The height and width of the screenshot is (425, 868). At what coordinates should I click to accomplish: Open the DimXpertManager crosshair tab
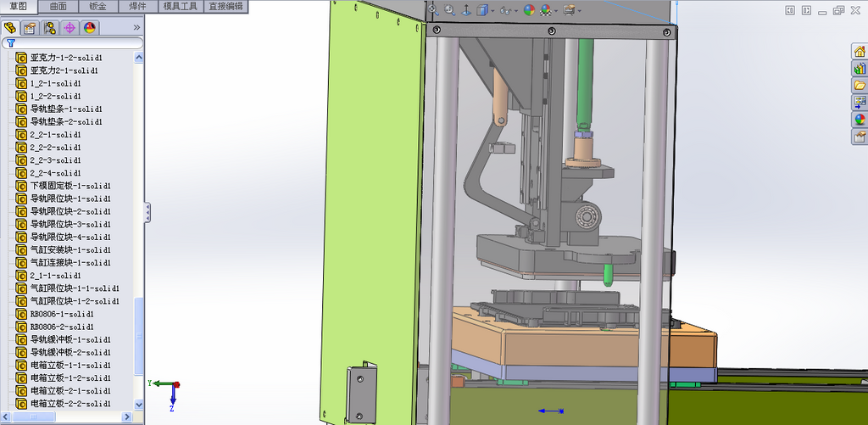click(70, 28)
